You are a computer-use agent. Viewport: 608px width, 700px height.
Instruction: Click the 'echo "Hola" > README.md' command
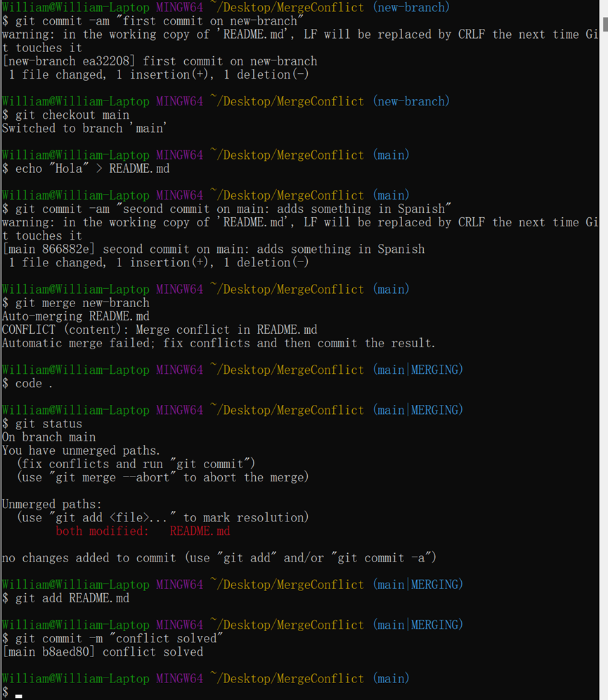pos(92,169)
